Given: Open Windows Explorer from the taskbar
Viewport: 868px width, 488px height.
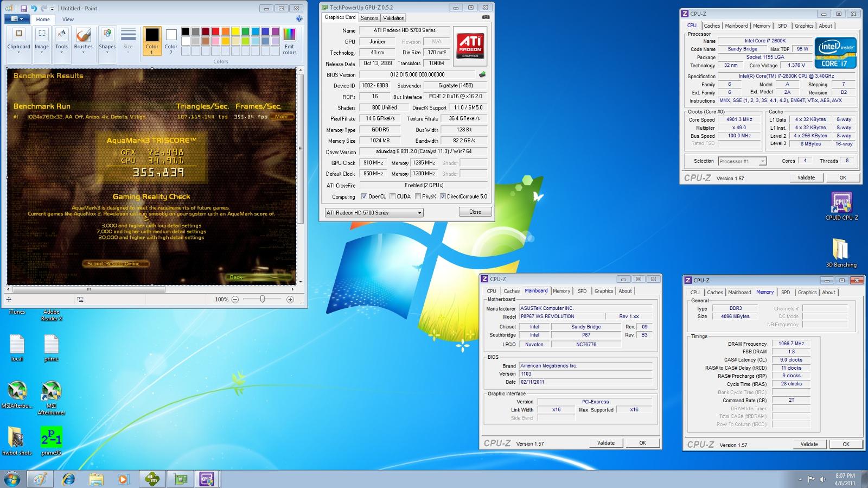Looking at the screenshot, I should pos(96,479).
